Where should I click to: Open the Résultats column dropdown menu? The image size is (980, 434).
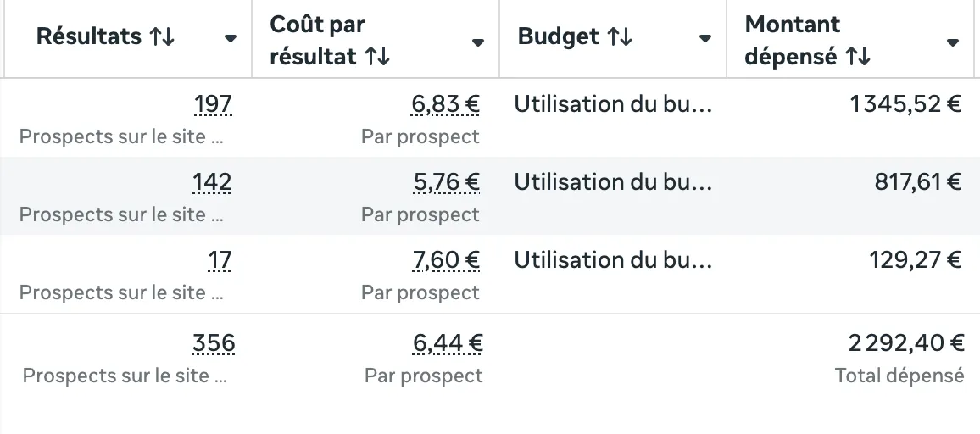point(230,39)
